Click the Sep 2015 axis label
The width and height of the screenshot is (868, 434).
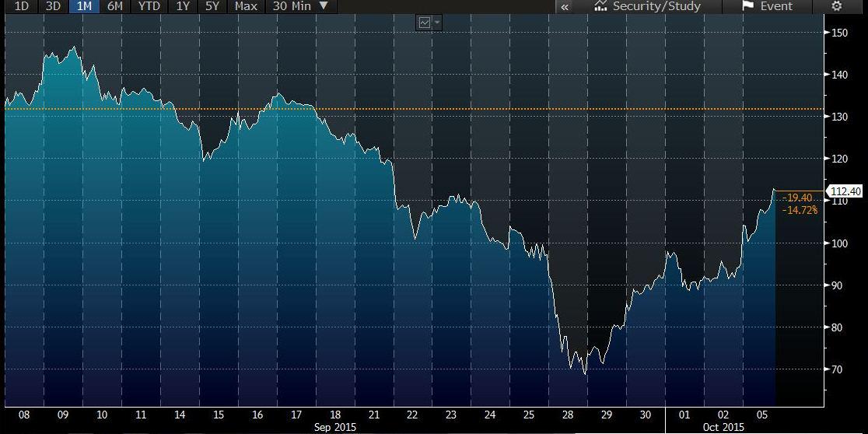335,427
